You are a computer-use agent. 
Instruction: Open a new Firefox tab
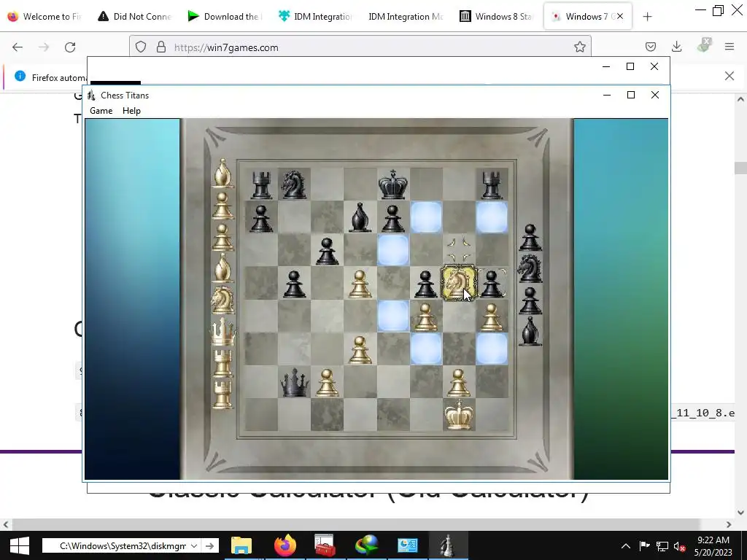(x=647, y=17)
